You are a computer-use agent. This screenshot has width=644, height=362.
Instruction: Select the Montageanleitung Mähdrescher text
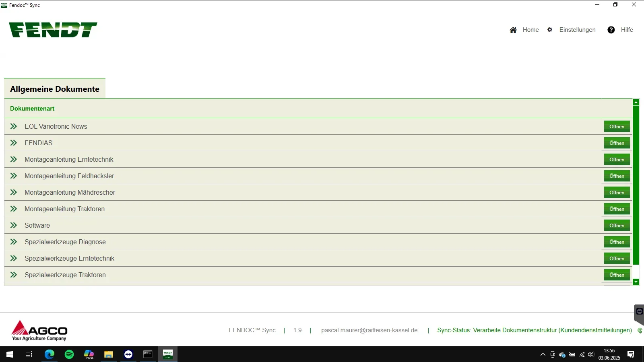(70, 192)
